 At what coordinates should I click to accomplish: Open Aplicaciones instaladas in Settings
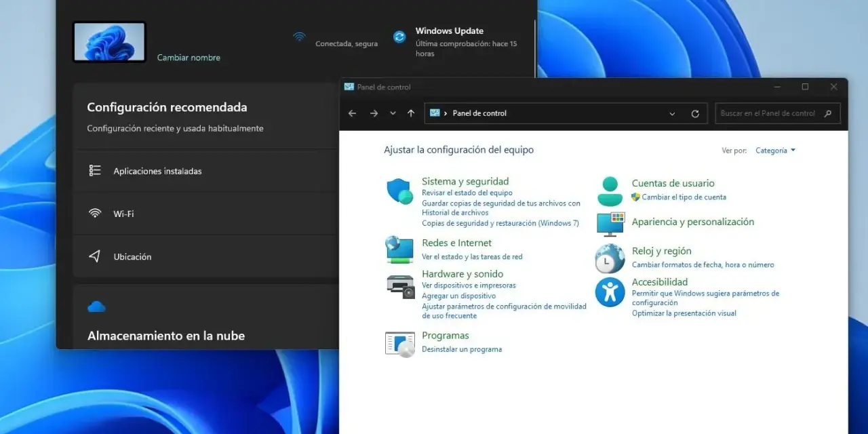(x=206, y=171)
